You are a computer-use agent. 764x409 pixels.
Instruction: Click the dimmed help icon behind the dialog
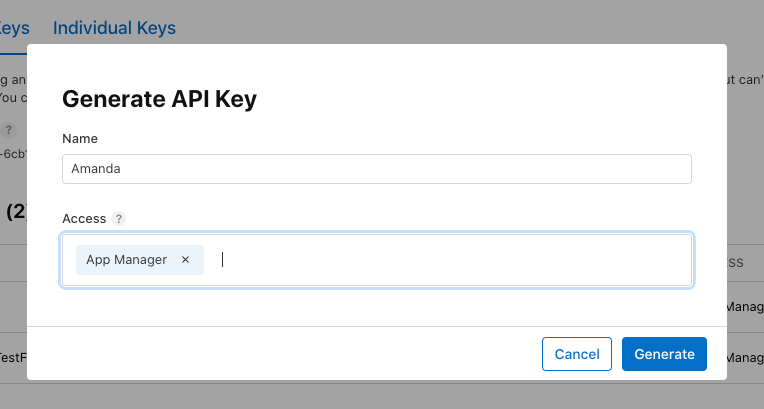click(8, 130)
